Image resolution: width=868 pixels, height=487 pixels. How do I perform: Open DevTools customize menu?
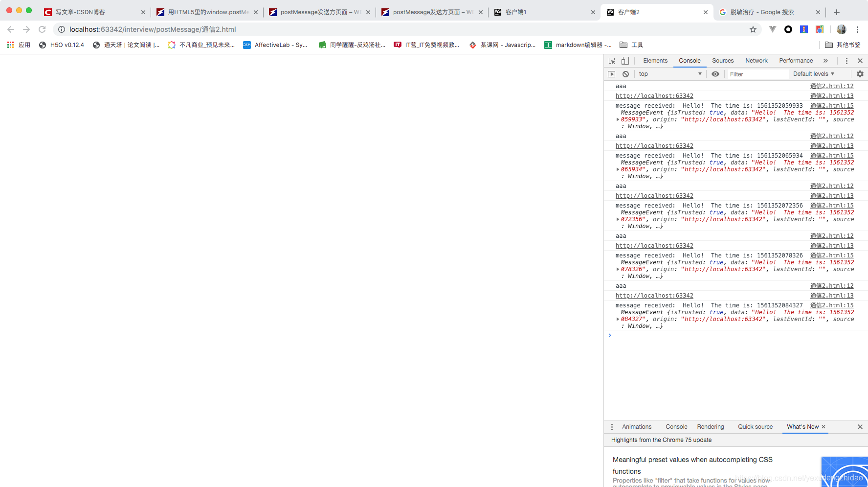[x=846, y=61]
